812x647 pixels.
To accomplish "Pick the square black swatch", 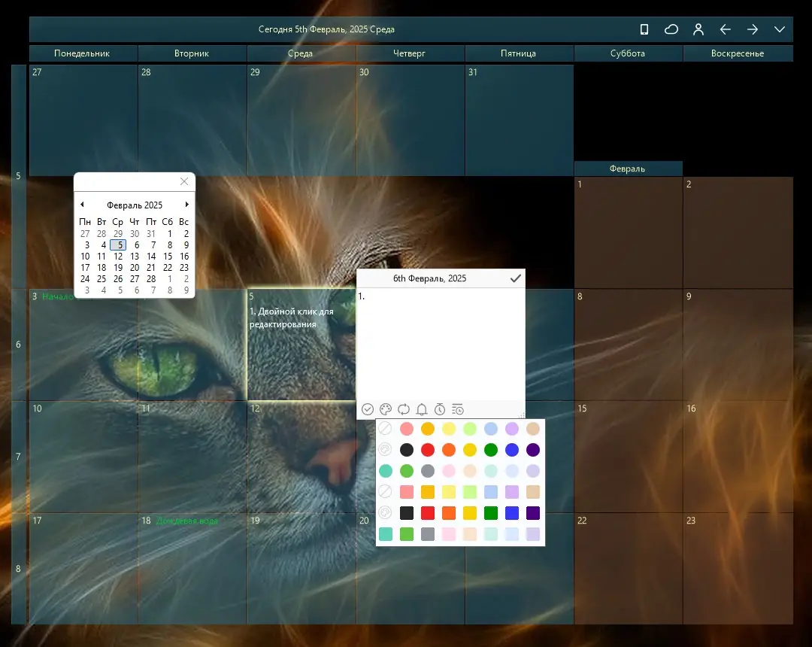I will coord(407,513).
